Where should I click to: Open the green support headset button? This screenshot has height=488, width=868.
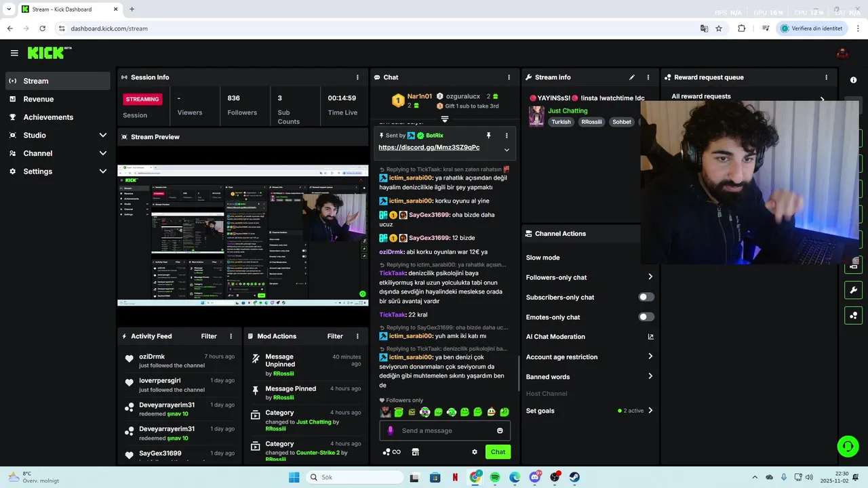pos(848,446)
